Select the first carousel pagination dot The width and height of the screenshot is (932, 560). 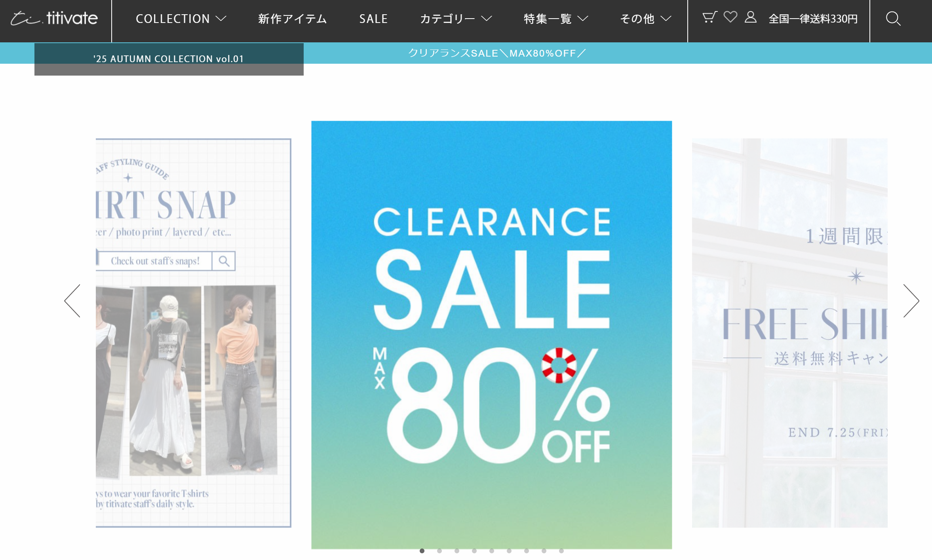pyautogui.click(x=422, y=551)
